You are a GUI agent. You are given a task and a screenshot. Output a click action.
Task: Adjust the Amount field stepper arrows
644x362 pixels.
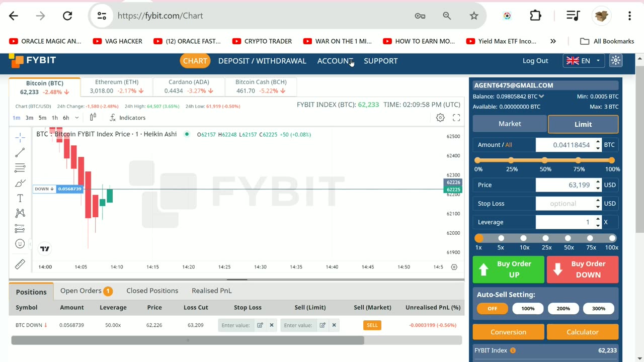[x=598, y=145]
